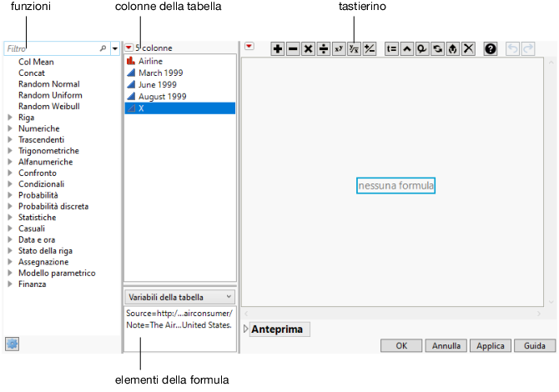Expand the Numeriche function group
Screen dimensions: 559x392
[x=10, y=128]
